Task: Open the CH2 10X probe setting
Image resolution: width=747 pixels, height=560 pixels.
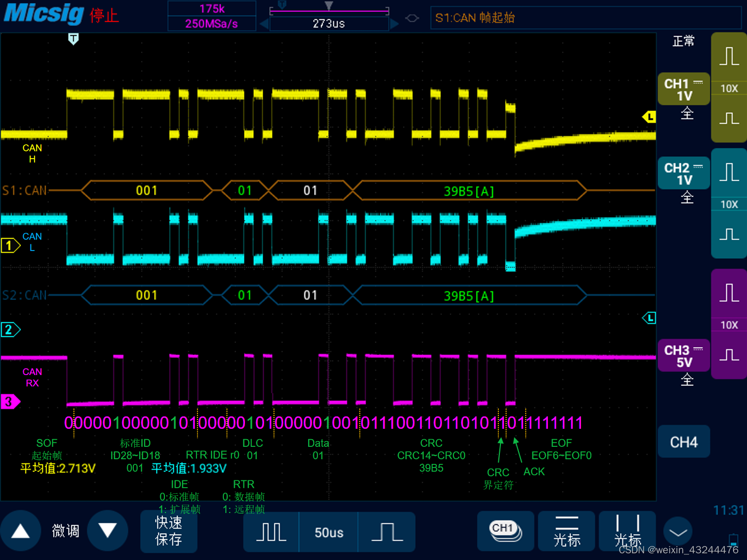Action: 729,204
